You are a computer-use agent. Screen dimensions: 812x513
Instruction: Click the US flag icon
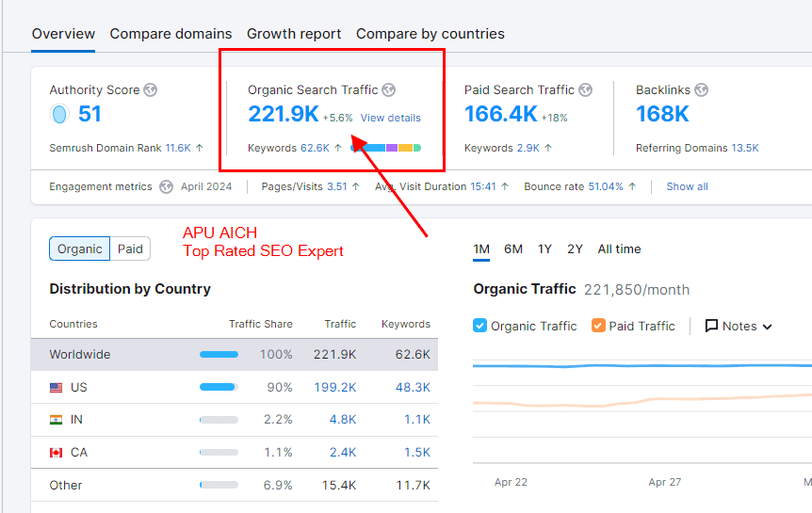57,388
